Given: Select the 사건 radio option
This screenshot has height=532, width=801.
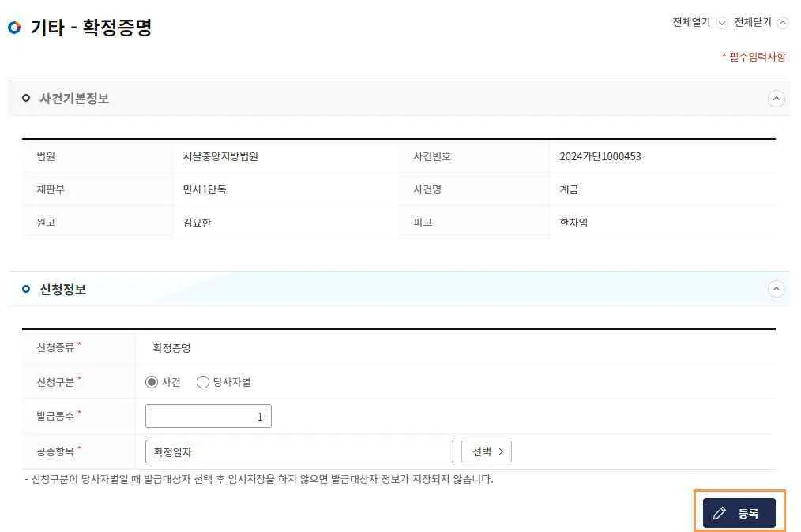Looking at the screenshot, I should coord(152,382).
